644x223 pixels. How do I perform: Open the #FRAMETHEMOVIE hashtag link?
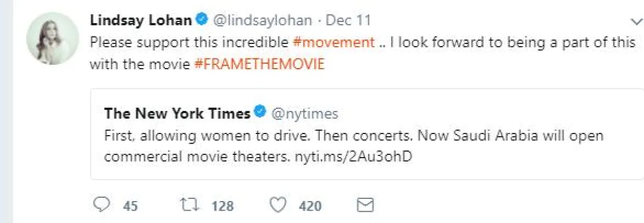259,64
